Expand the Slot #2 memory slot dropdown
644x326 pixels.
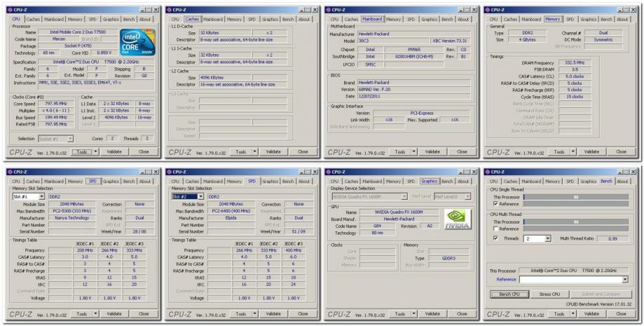coord(200,197)
